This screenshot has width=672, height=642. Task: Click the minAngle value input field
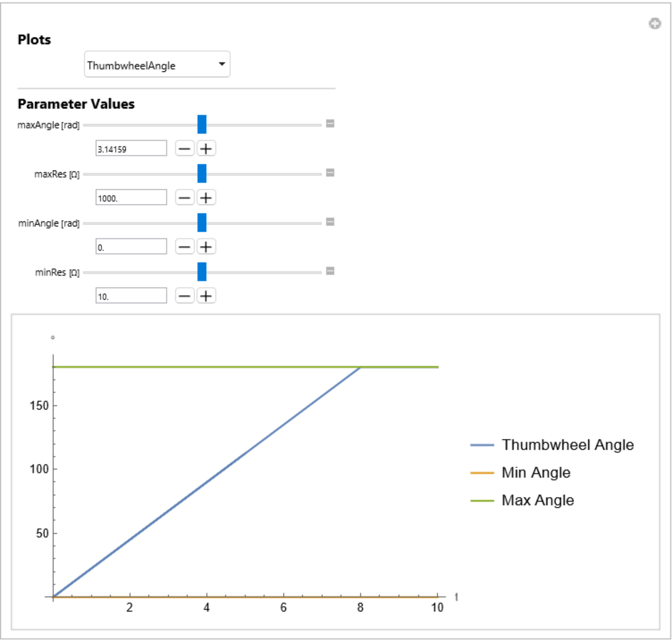[x=131, y=247]
